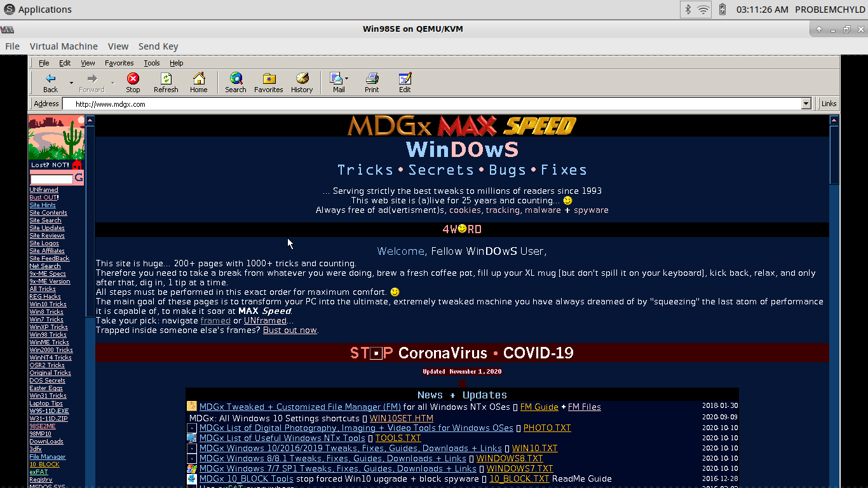Click the main page vertical scrollbar thumb
This screenshot has height=488, width=868.
(834, 154)
